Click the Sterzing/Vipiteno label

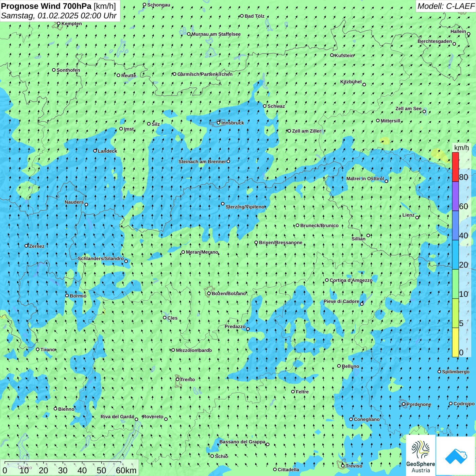coord(245,207)
